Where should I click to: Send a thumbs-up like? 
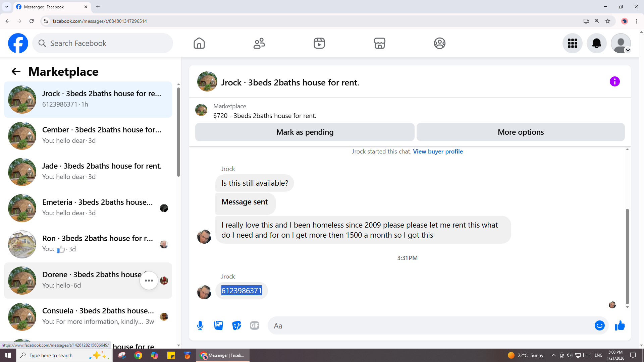click(620, 325)
